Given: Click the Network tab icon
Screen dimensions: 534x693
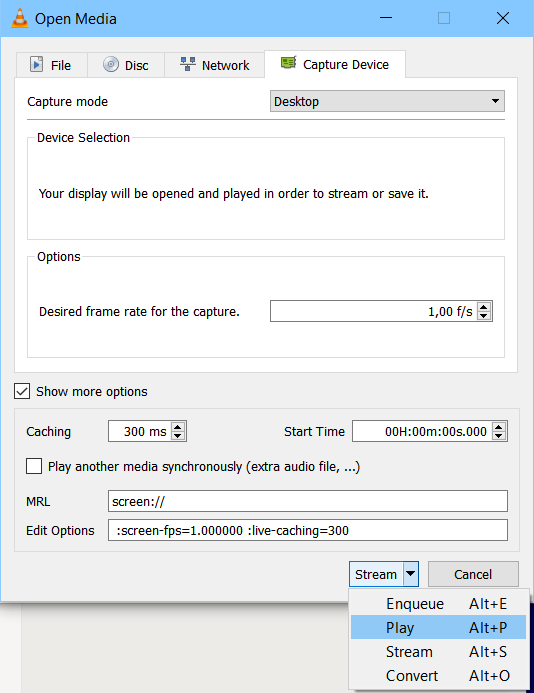Looking at the screenshot, I should pos(188,64).
